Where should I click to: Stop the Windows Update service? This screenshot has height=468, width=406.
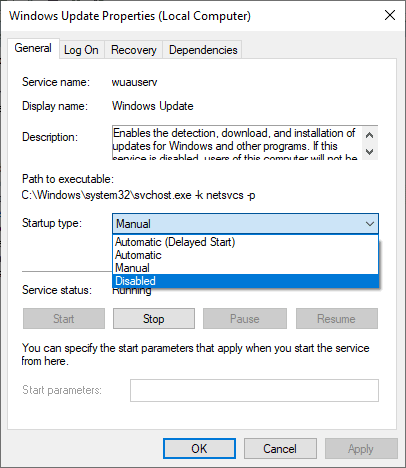[154, 319]
